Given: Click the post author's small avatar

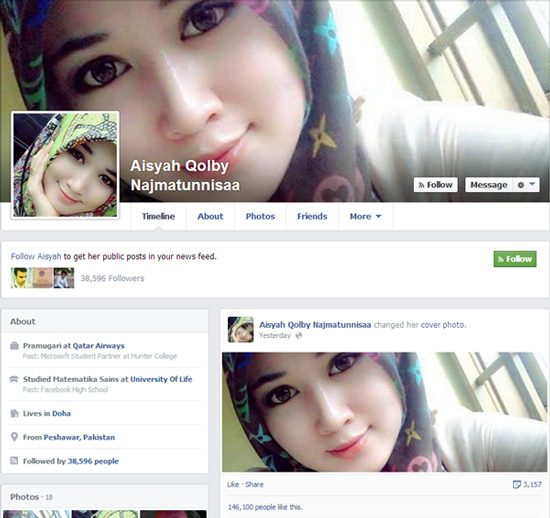Looking at the screenshot, I should (241, 329).
